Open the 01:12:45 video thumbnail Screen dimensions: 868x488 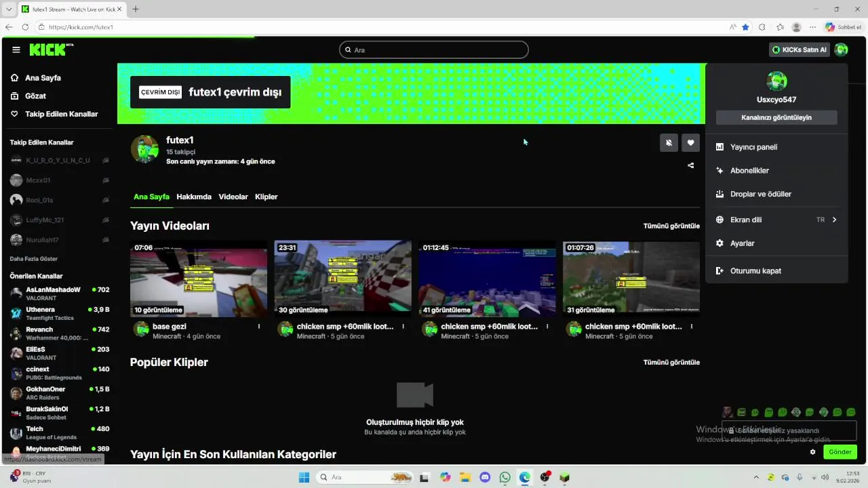pos(487,279)
